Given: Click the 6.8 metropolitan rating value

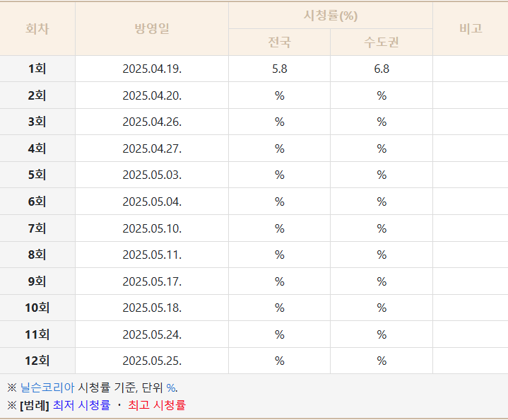Looking at the screenshot, I should (382, 69).
